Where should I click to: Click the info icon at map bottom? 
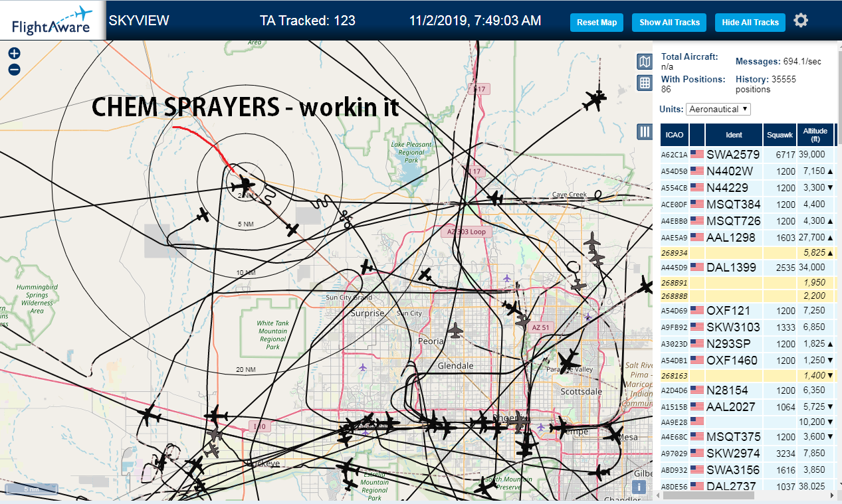(639, 487)
